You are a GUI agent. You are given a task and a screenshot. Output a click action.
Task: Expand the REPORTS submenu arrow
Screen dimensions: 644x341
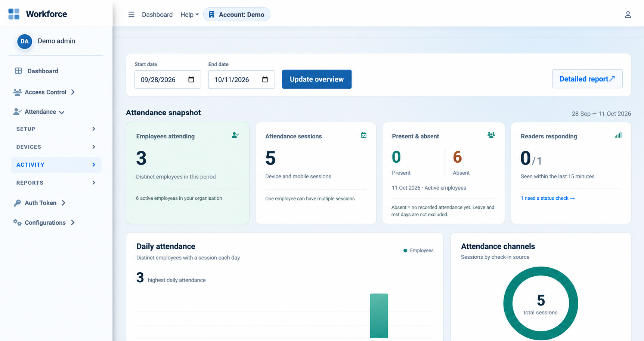click(x=94, y=182)
